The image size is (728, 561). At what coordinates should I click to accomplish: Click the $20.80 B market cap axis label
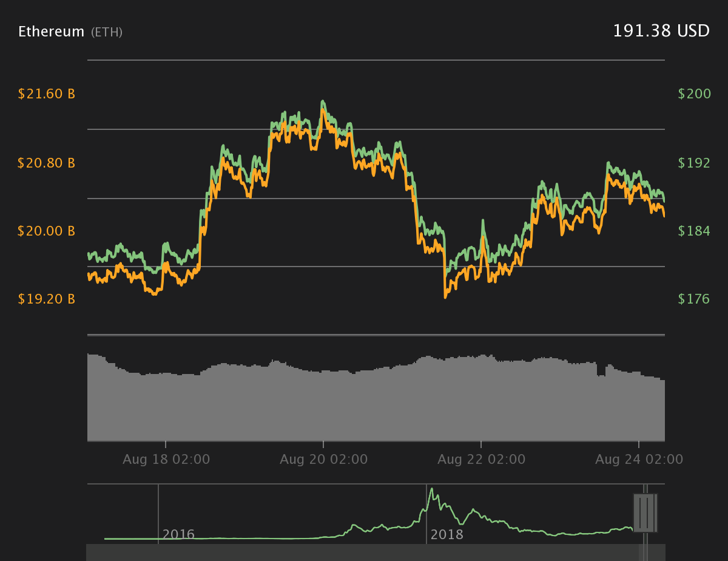[47, 163]
